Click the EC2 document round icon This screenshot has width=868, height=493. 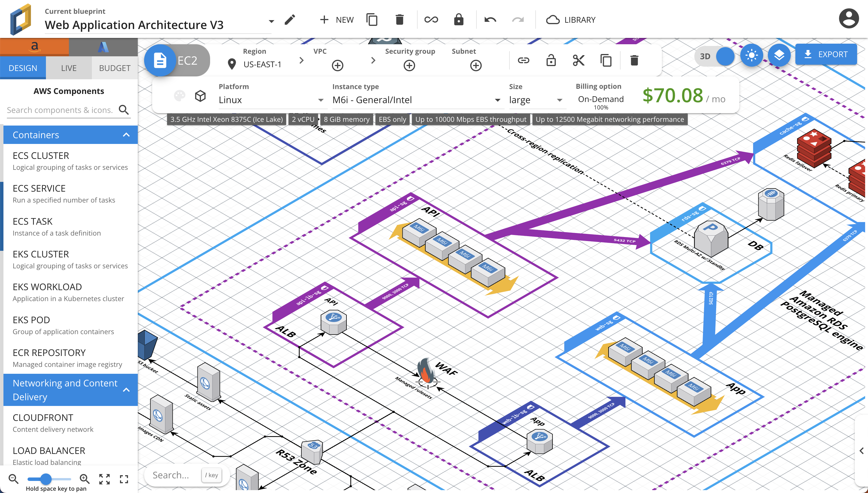pyautogui.click(x=160, y=60)
